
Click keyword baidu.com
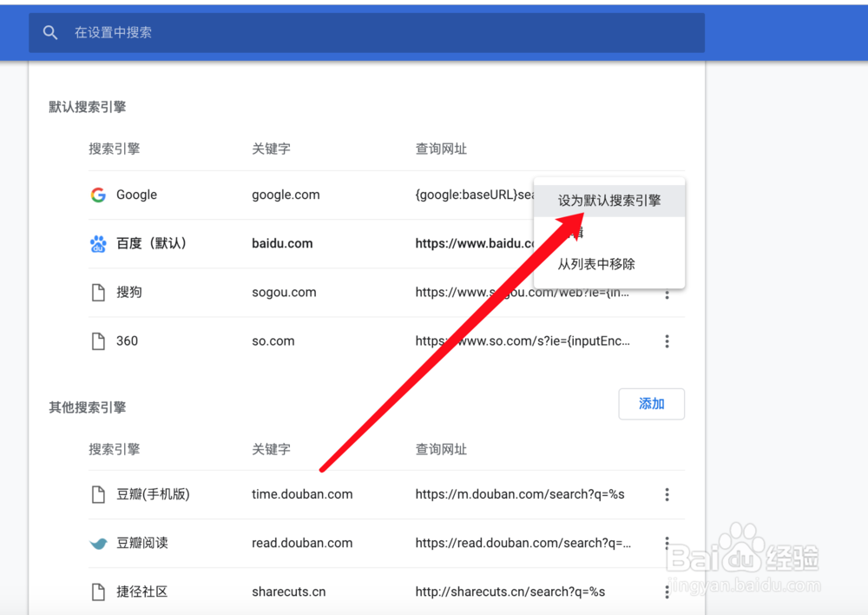click(x=282, y=243)
